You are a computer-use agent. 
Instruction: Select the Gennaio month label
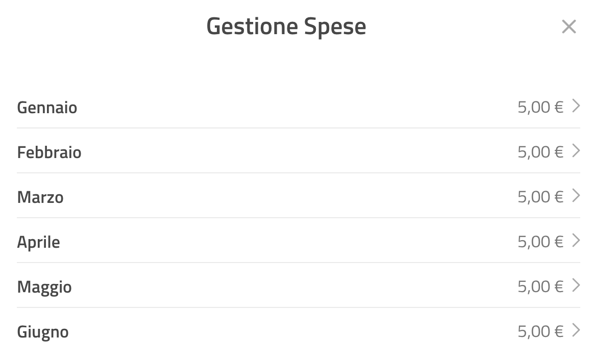[47, 108]
